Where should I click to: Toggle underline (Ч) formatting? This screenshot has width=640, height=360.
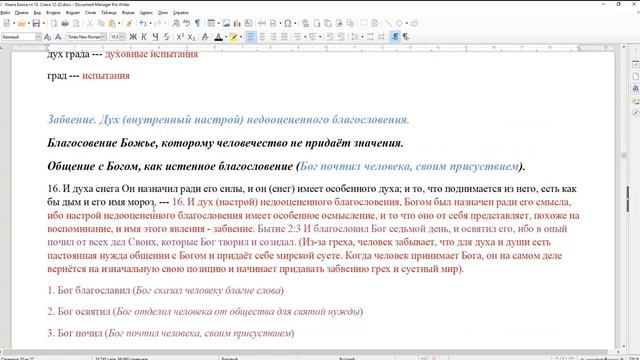click(155, 37)
